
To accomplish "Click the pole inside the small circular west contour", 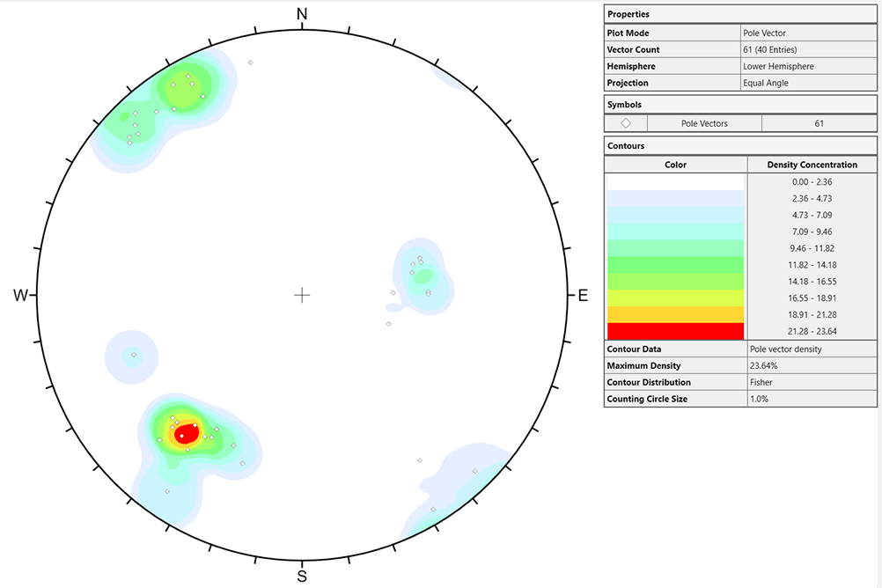I will click(x=134, y=356).
